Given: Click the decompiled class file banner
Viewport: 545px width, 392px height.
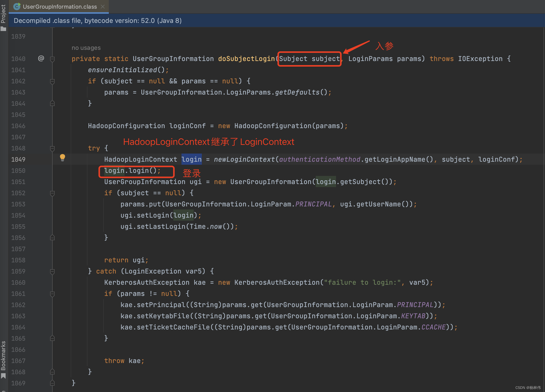Looking at the screenshot, I should coord(98,21).
